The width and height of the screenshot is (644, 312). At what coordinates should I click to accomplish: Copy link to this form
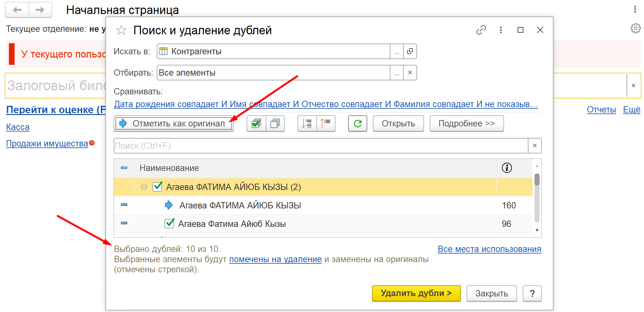pyautogui.click(x=481, y=30)
